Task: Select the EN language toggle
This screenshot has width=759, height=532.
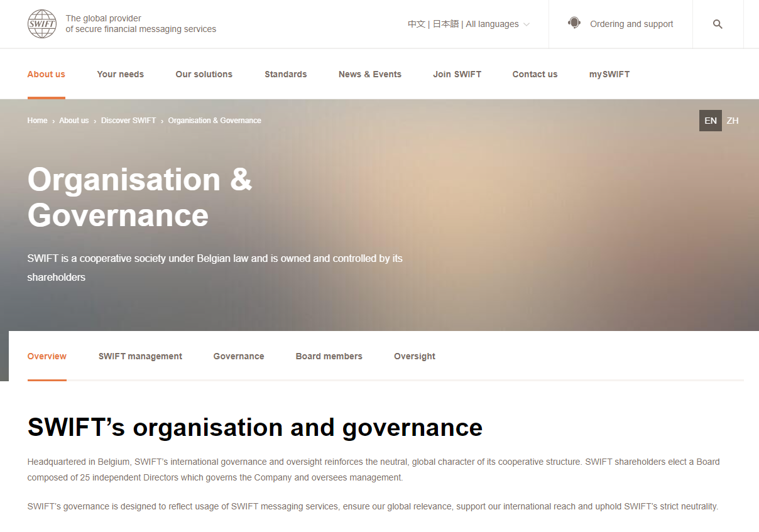Action: [710, 121]
